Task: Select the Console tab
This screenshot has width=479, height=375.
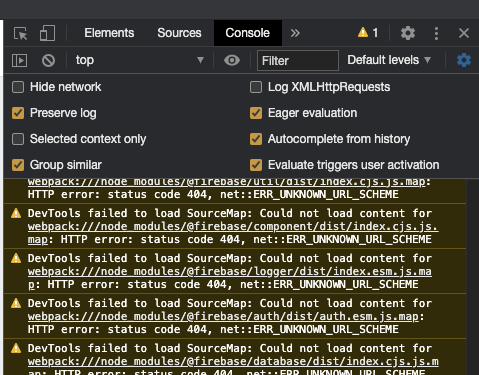Action: [x=248, y=33]
